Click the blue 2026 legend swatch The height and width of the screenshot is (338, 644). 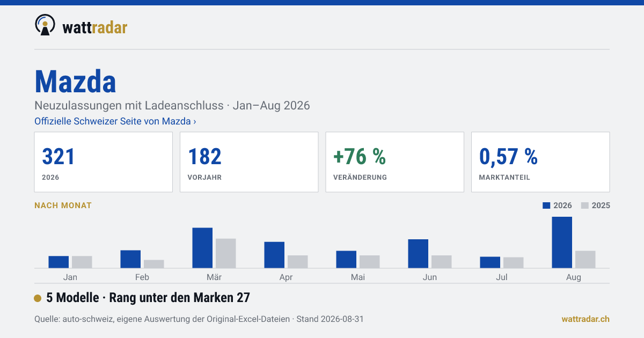[547, 205]
